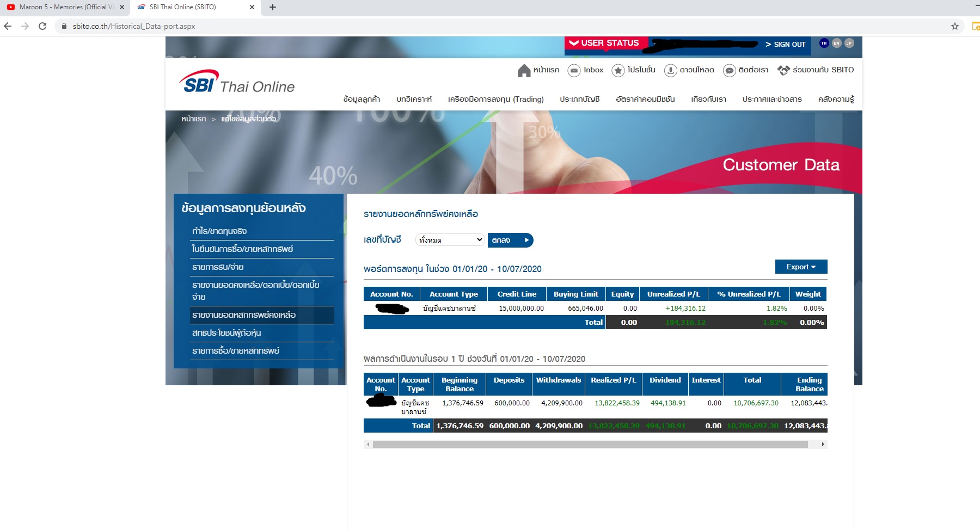Click the +184,316.12 unrealized profit value

pyautogui.click(x=685, y=309)
